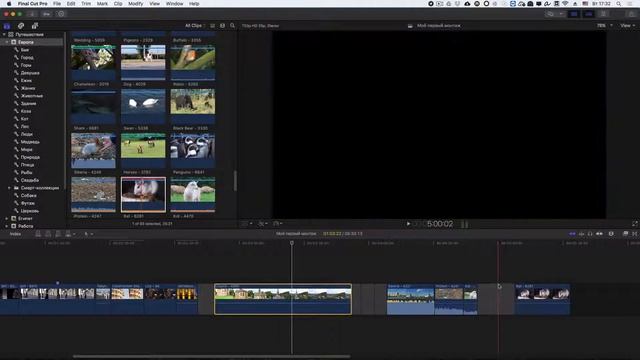Click the connect clip to storyline icon

(x=38, y=234)
